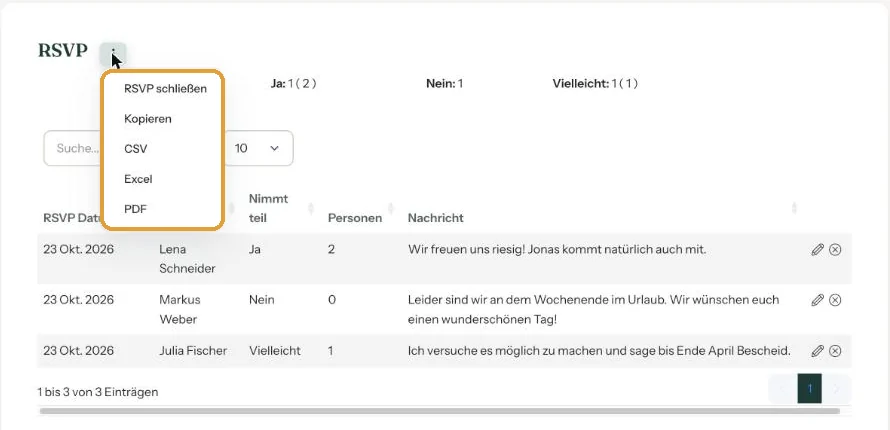
Task: Click Lena Schneider's message about Jonas
Action: (557, 250)
